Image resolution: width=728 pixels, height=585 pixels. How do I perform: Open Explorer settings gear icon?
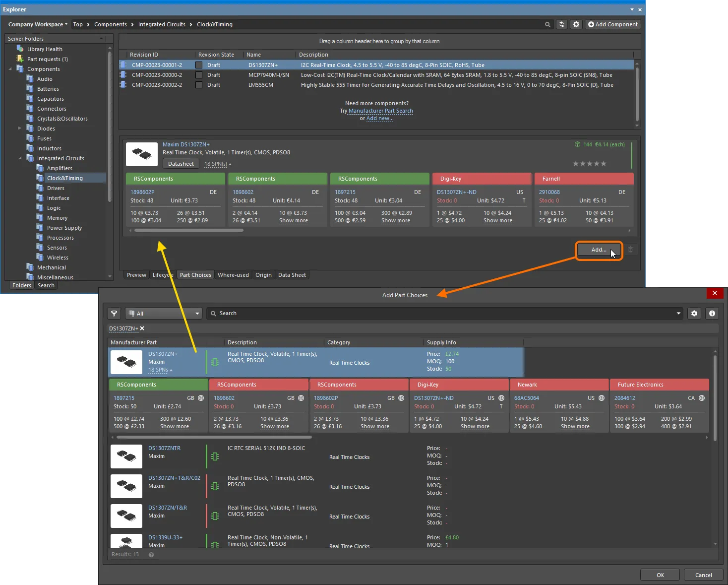coord(576,24)
